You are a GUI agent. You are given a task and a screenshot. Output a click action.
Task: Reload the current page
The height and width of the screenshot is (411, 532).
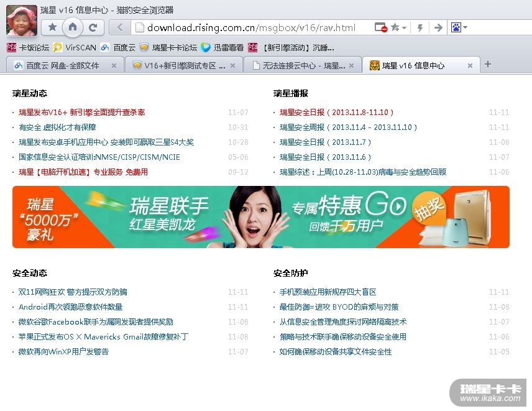click(x=93, y=27)
